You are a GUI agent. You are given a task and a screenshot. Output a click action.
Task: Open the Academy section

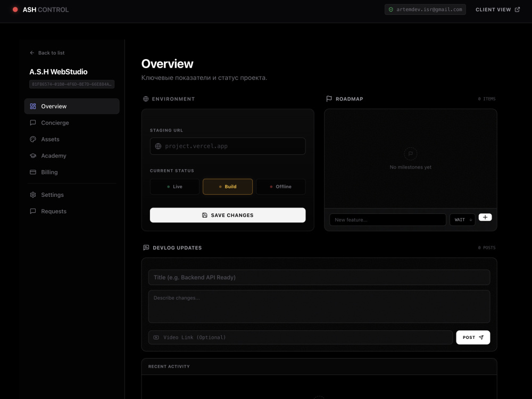click(72, 156)
